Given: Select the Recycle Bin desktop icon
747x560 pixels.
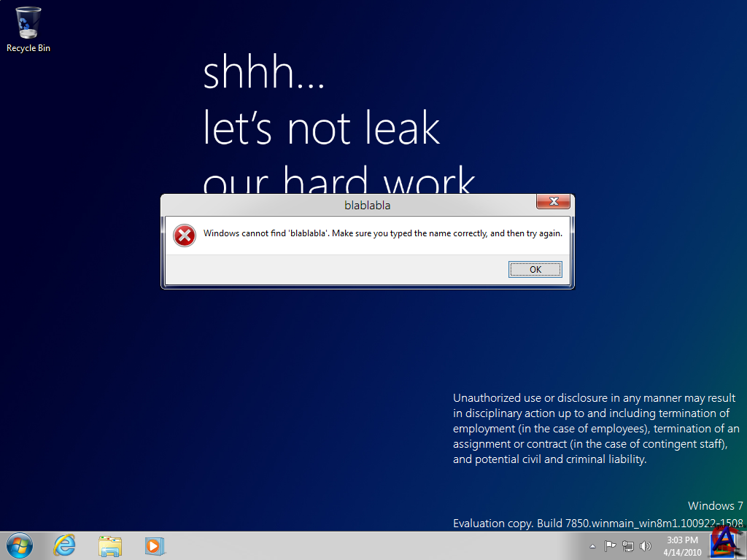Looking at the screenshot, I should tap(28, 29).
